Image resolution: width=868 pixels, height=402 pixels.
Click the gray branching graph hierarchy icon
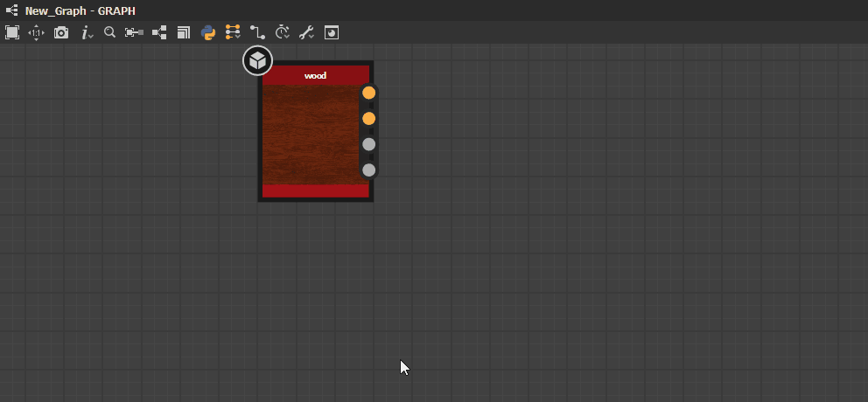pos(159,32)
